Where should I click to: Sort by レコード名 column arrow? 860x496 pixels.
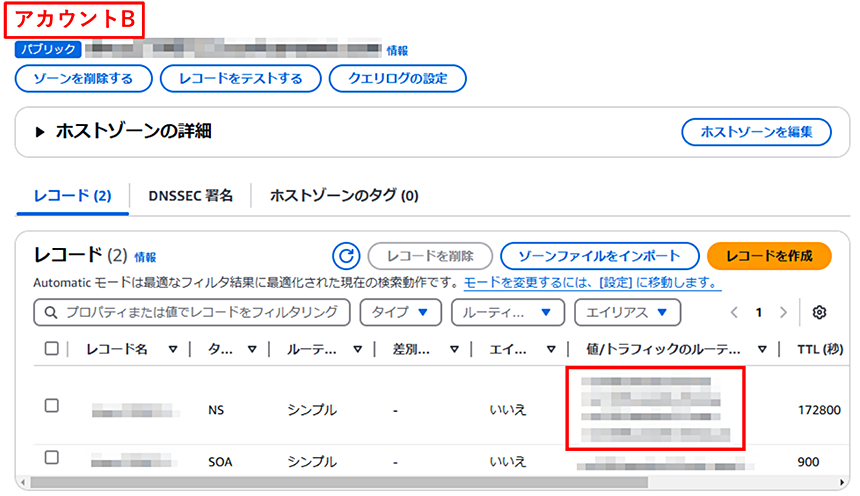173,349
